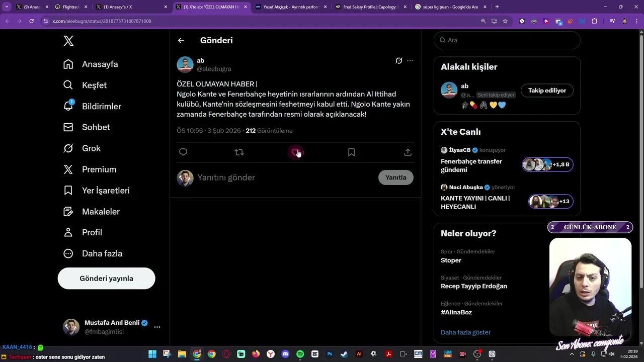The width and height of the screenshot is (644, 362).
Task: Switch to the Fred Salary Profile Capology tab
Action: [x=371, y=7]
